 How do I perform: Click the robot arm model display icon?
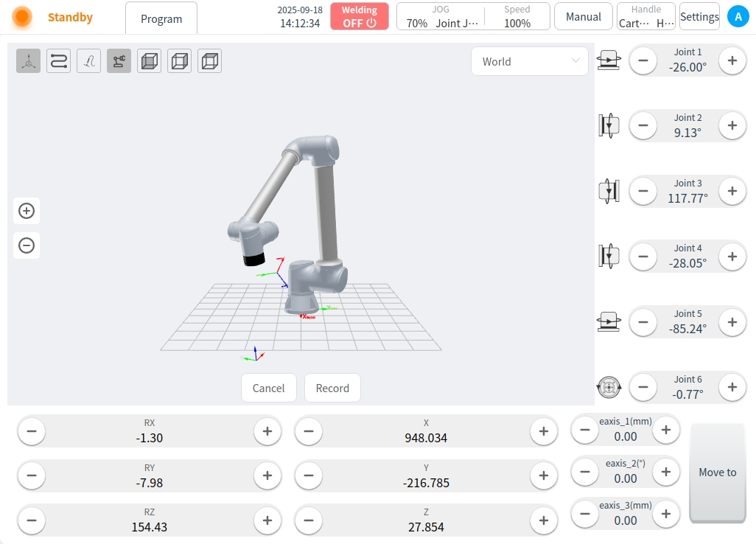pos(119,61)
